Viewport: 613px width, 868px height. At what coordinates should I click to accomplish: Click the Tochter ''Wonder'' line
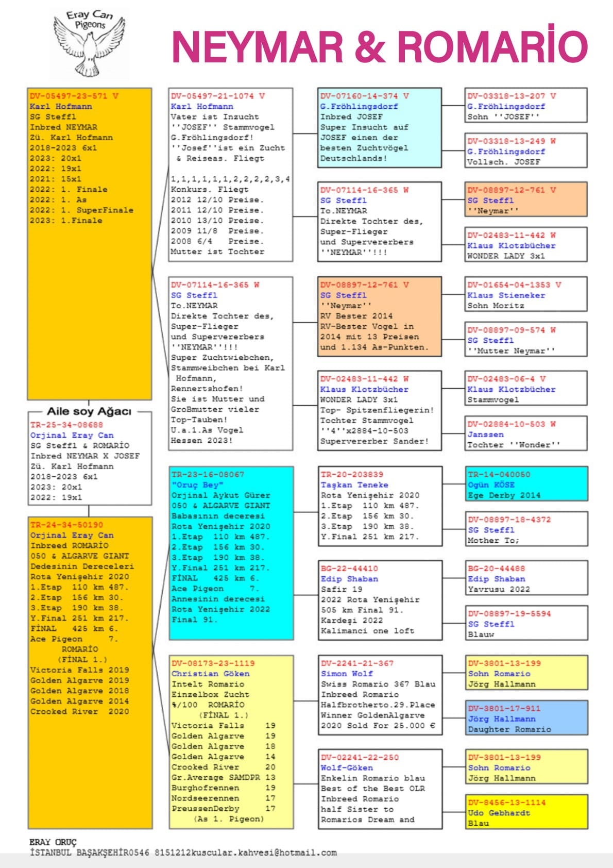tap(514, 445)
